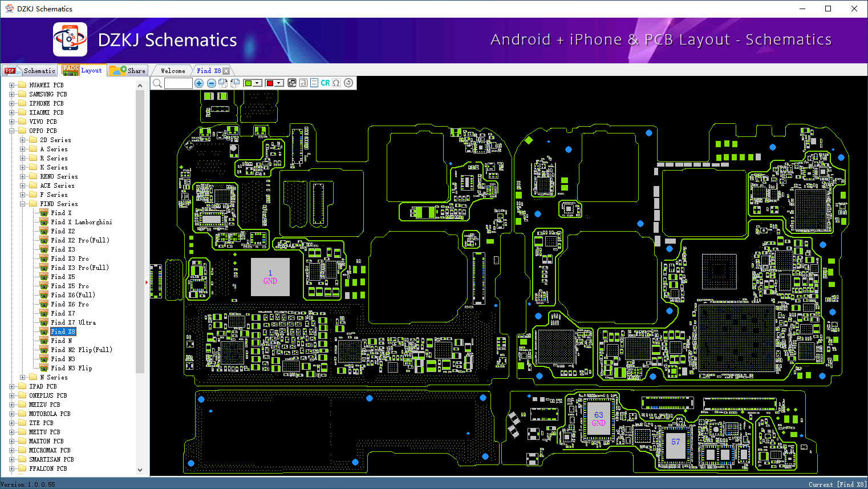
Task: Click the tree scrollbar down arrow
Action: click(x=140, y=470)
